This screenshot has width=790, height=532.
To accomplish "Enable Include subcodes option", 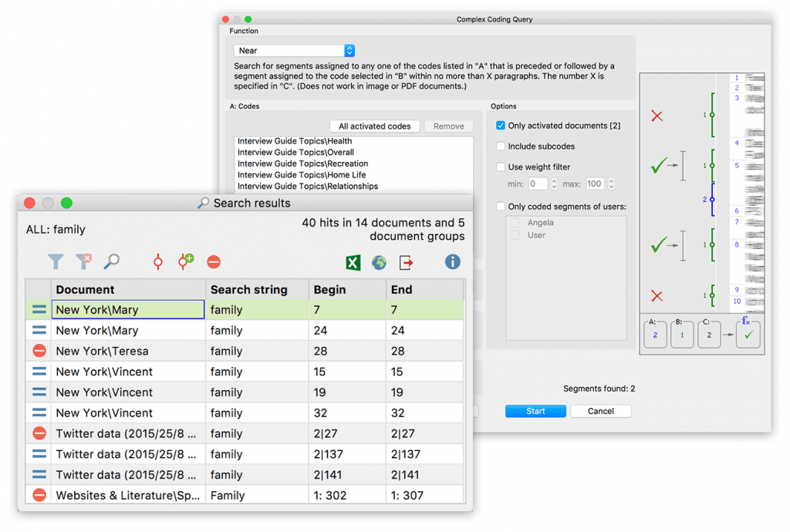I will [x=501, y=146].
